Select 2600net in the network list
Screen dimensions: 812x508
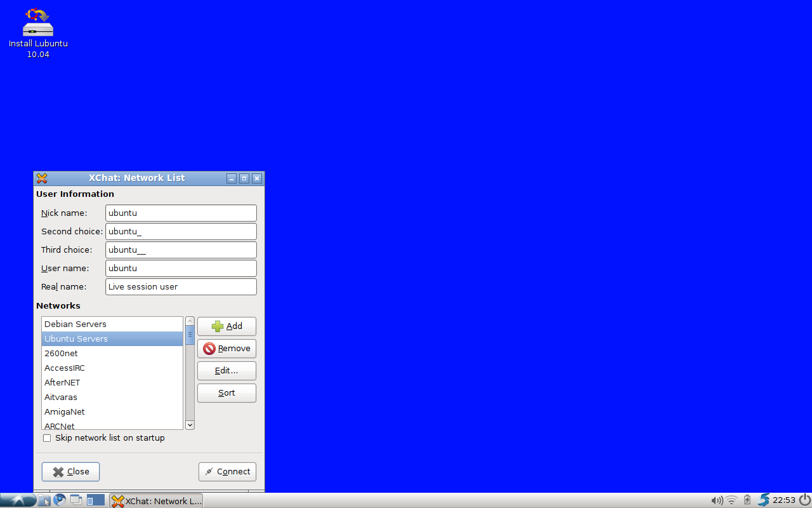pos(112,354)
